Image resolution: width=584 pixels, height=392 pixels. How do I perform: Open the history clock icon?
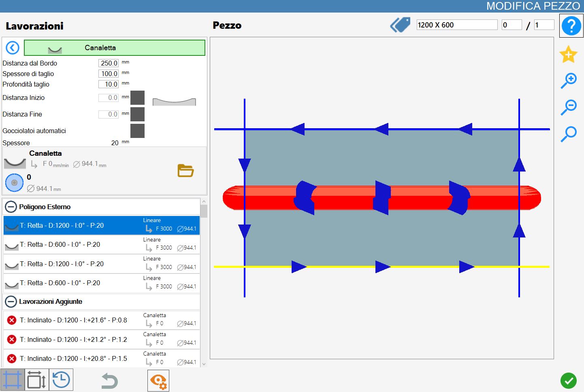click(61, 380)
